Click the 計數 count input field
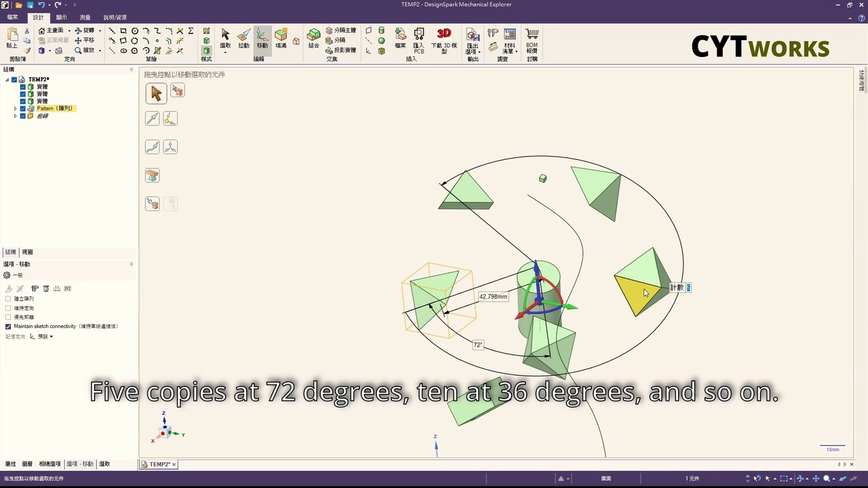The width and height of the screenshot is (868, 488). [x=688, y=287]
